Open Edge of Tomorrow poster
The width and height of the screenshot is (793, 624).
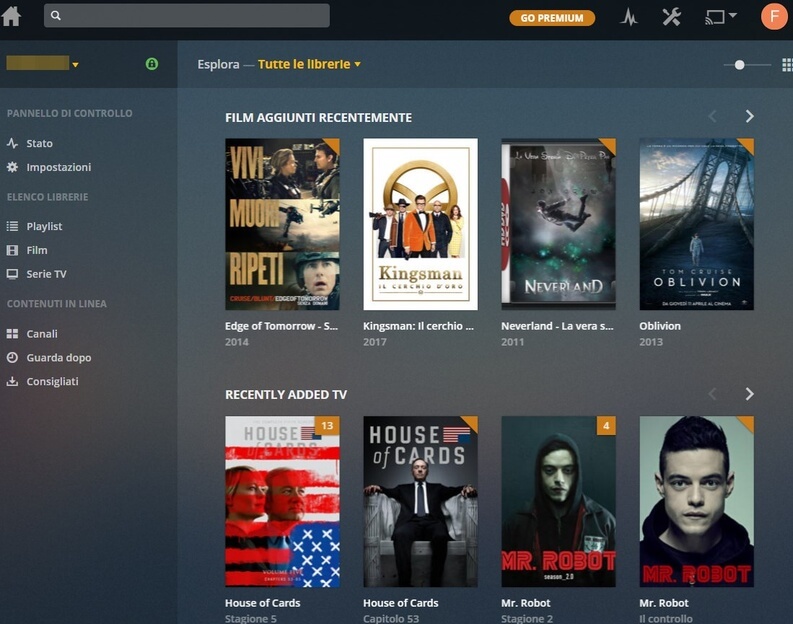[x=282, y=224]
